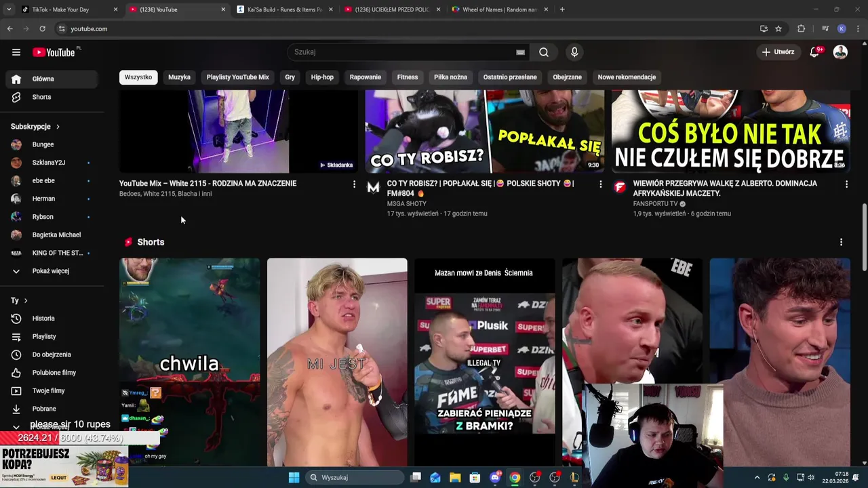Go to Główna home in sidebar

pyautogui.click(x=52, y=79)
